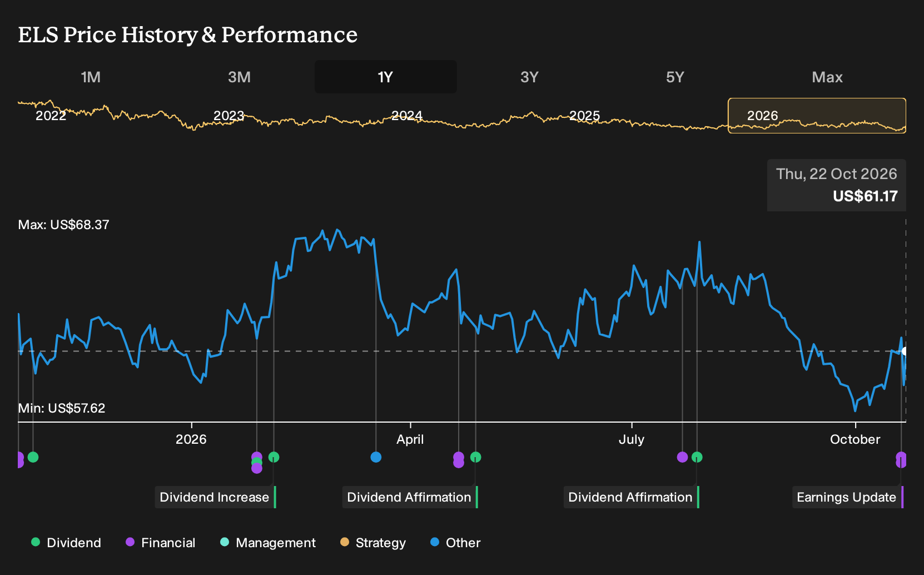Image resolution: width=924 pixels, height=575 pixels.
Task: Click the white current-price point on the chart
Action: [x=905, y=351]
